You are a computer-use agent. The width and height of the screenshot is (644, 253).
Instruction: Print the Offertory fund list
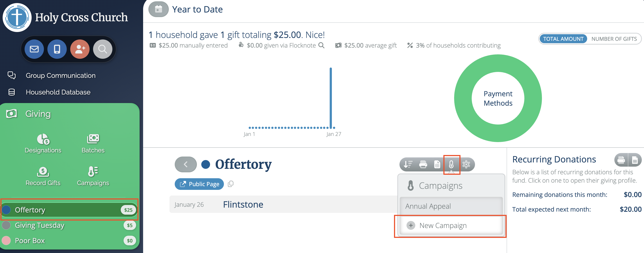[423, 164]
